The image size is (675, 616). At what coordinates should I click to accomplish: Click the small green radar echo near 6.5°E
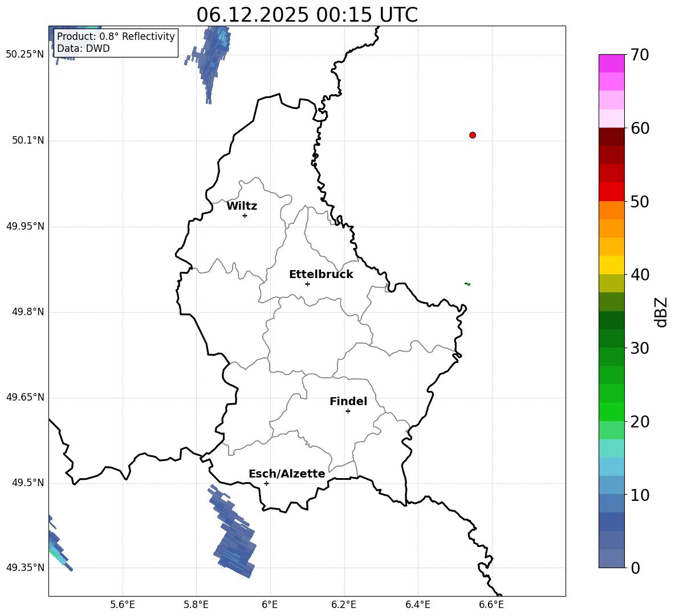[467, 284]
